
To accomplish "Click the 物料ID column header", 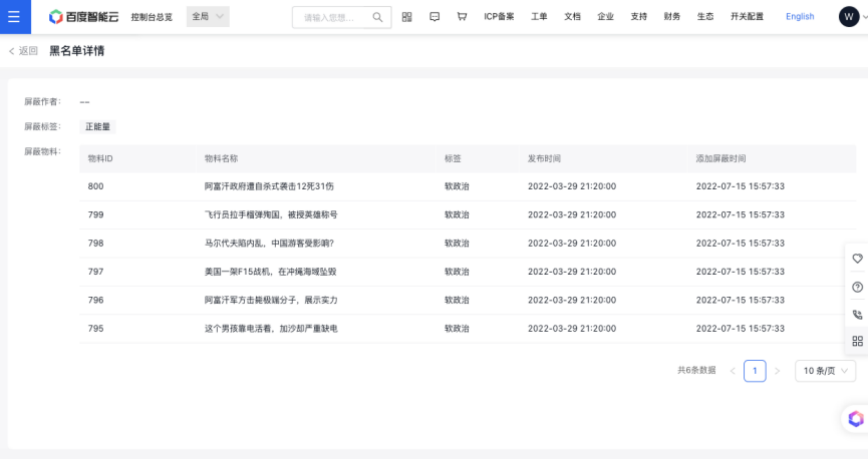I will (x=100, y=159).
